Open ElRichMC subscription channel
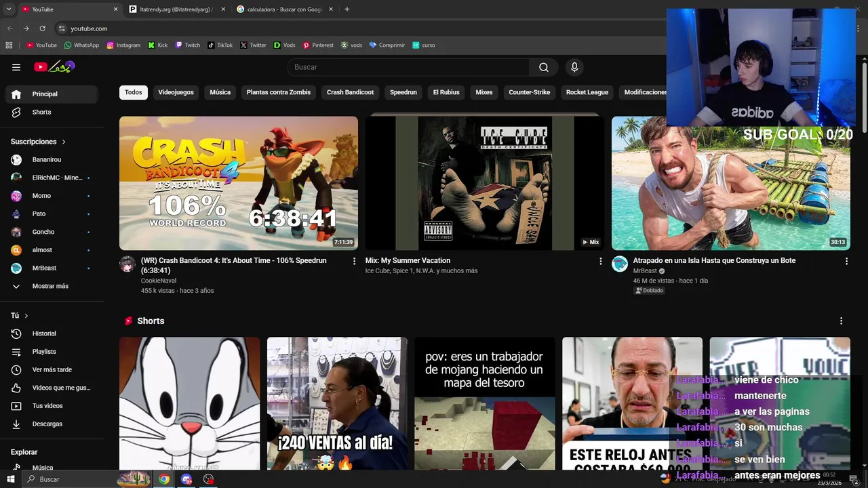The image size is (868, 488). click(52, 178)
